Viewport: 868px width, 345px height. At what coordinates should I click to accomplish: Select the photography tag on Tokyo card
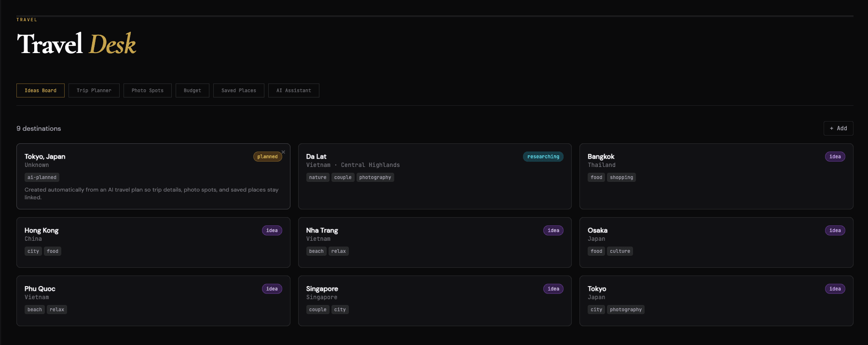click(x=626, y=309)
